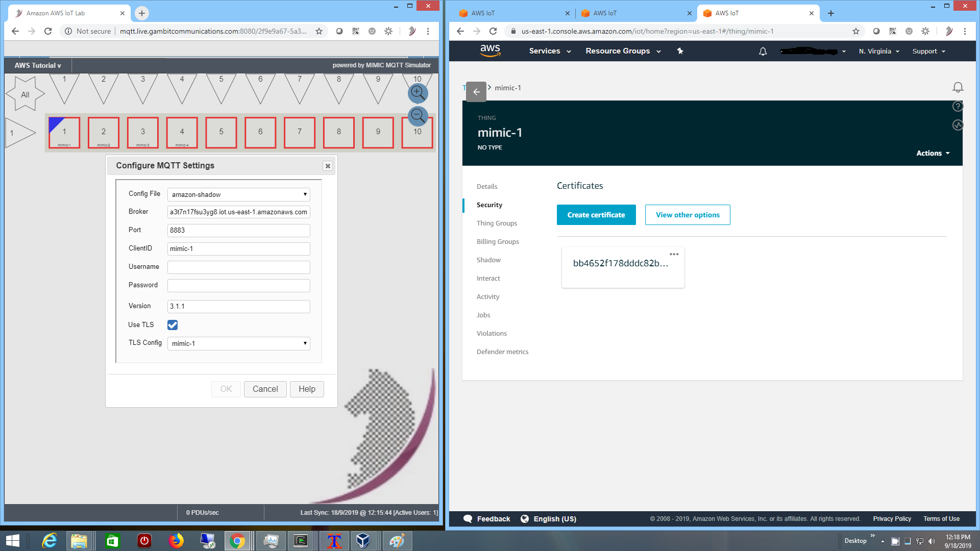Click the row 1 arrow shape
The width and height of the screenshot is (980, 551).
(20, 133)
